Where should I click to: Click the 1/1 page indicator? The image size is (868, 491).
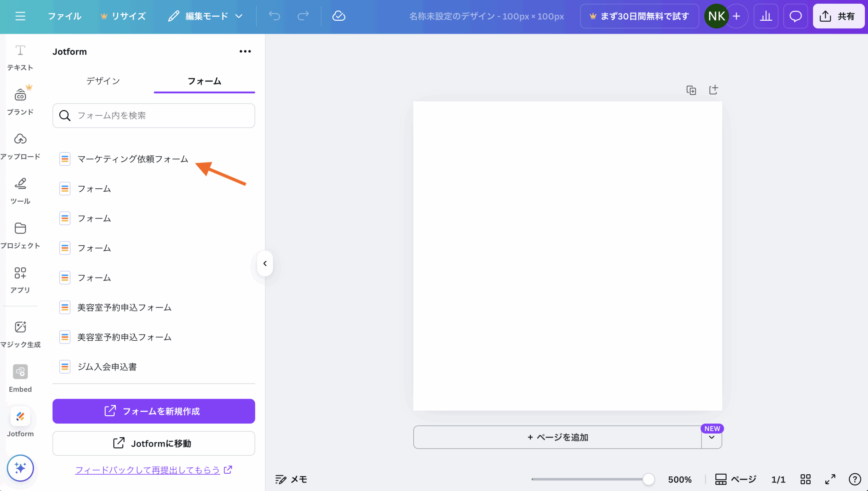point(778,479)
